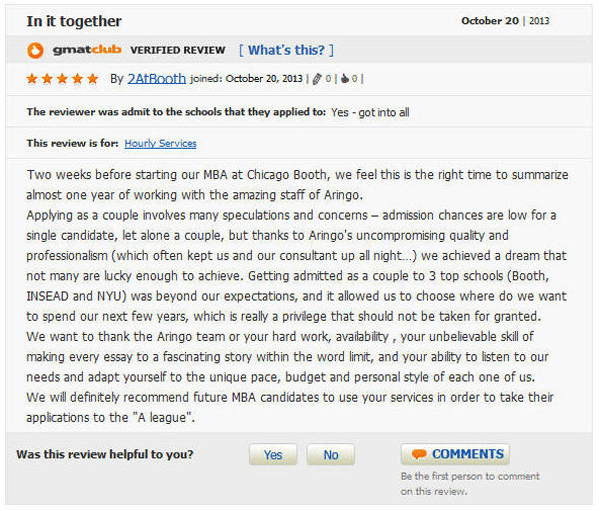Open the COMMENTS button
This screenshot has width=600, height=511.
(455, 454)
